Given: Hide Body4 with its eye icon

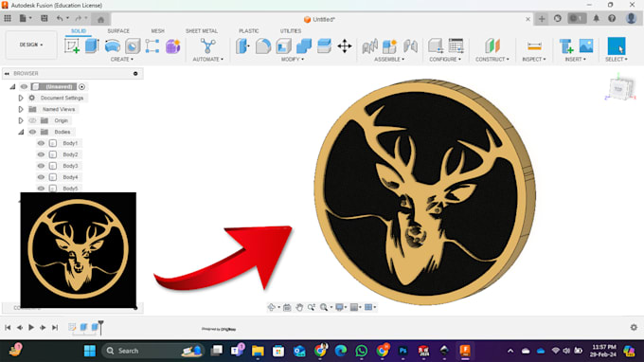Looking at the screenshot, I should point(41,177).
